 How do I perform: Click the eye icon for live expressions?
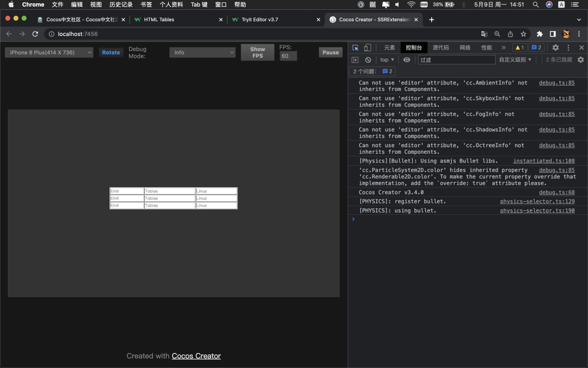[407, 60]
